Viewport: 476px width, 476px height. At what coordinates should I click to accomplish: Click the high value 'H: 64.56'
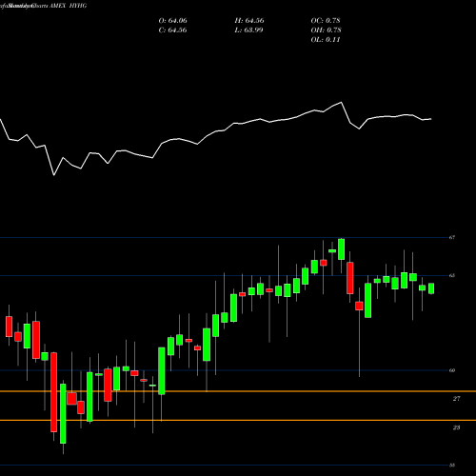(x=249, y=21)
